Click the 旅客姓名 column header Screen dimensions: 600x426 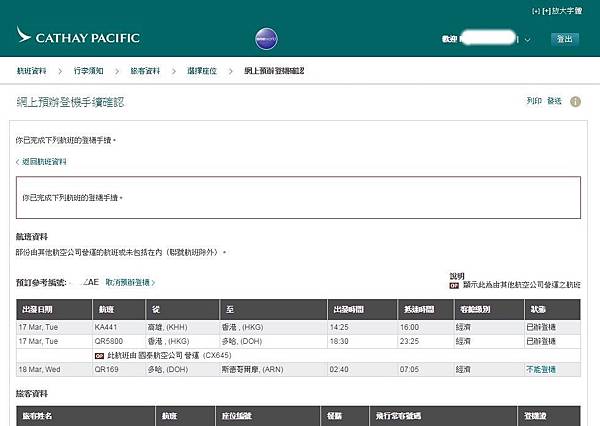[86, 416]
